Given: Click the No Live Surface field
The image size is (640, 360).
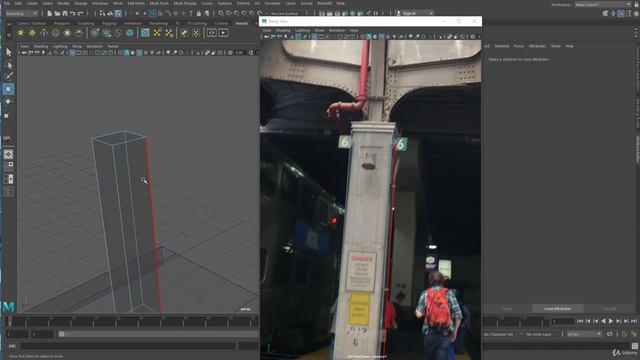Looking at the screenshot, I should 284,13.
